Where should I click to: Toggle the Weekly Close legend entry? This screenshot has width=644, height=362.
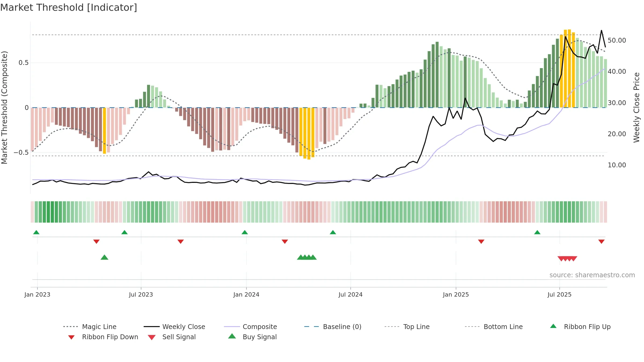click(174, 327)
